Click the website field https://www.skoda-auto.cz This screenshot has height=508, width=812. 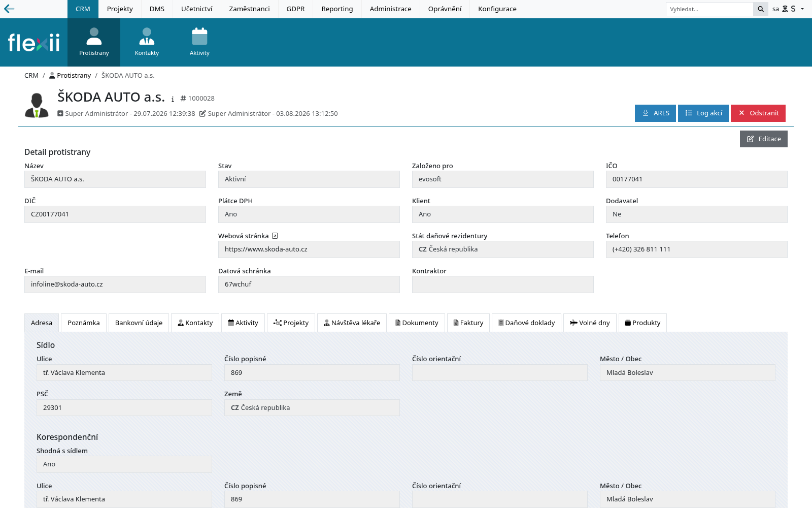[x=309, y=249]
